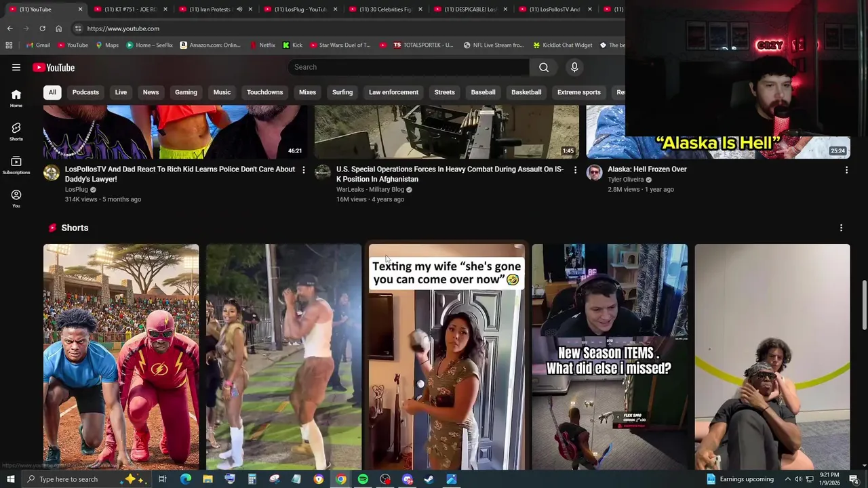Click the YouTube logo
The image size is (868, 488).
tap(54, 67)
